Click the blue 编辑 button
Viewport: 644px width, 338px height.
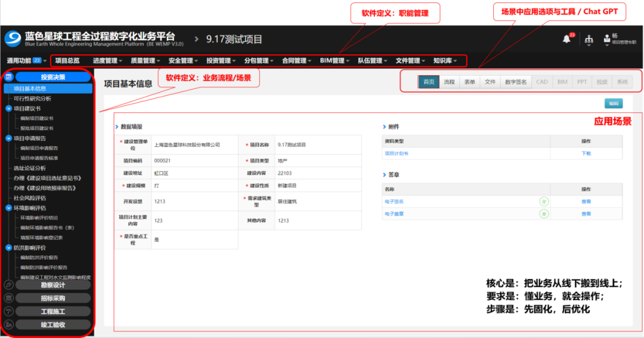click(613, 103)
